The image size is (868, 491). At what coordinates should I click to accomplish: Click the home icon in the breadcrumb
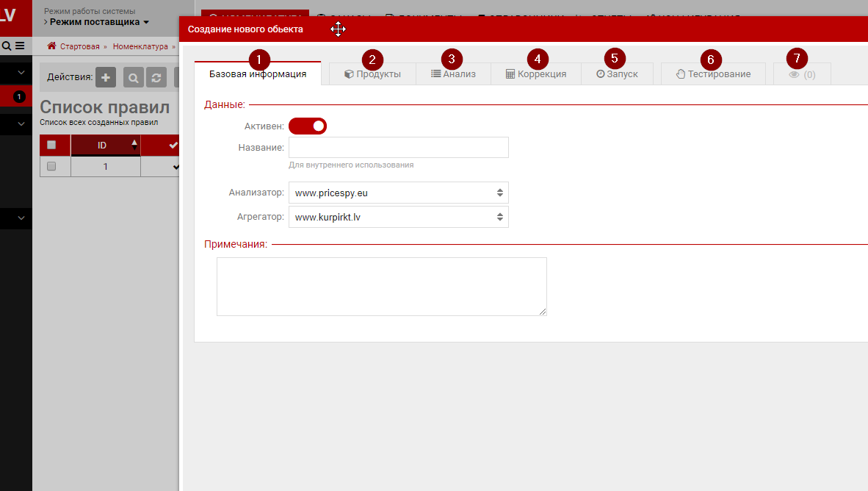[x=51, y=46]
